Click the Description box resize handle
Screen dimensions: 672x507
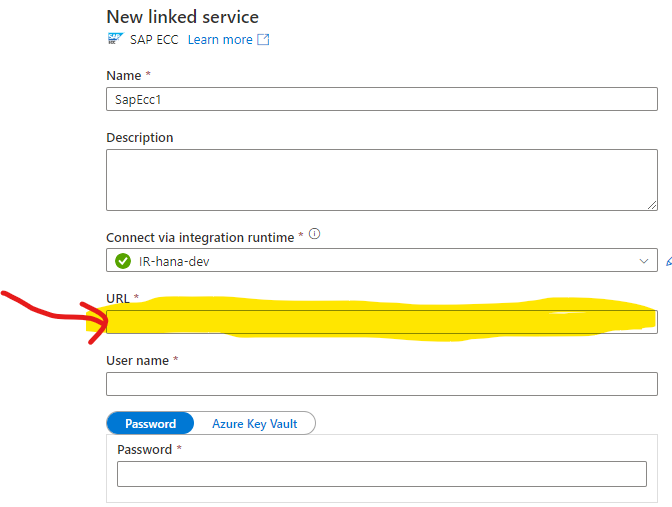pos(651,204)
